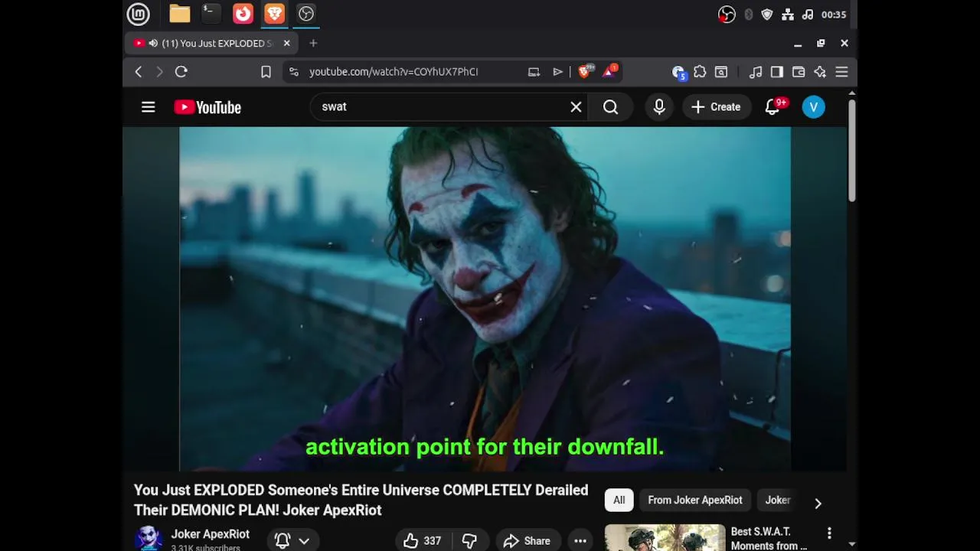The width and height of the screenshot is (980, 551).
Task: Open more actions three-dot menu
Action: click(580, 540)
